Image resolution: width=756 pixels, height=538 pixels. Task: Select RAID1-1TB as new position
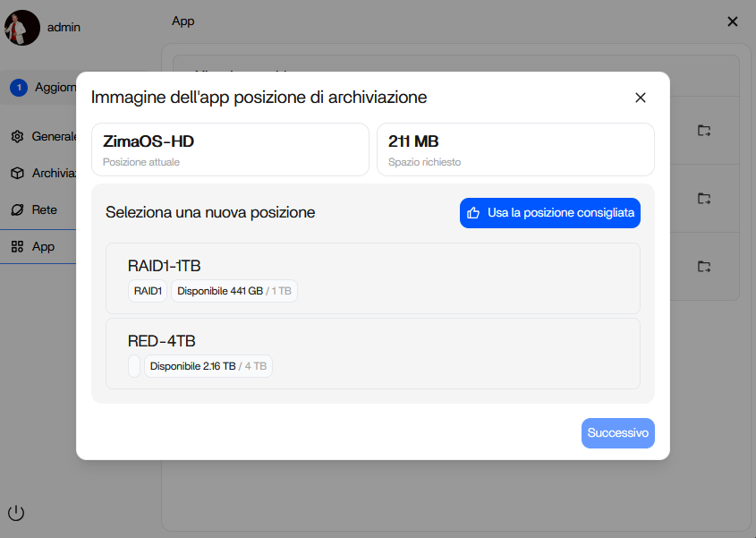[x=372, y=278]
